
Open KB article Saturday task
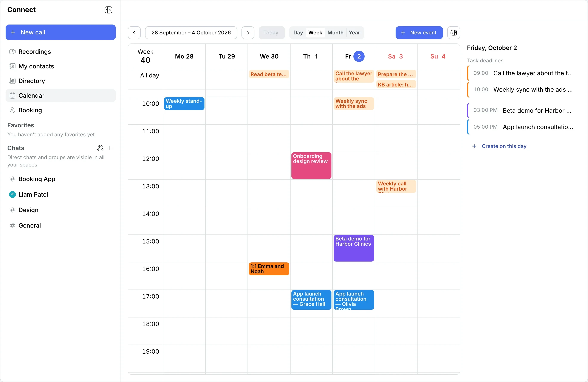[x=396, y=85]
